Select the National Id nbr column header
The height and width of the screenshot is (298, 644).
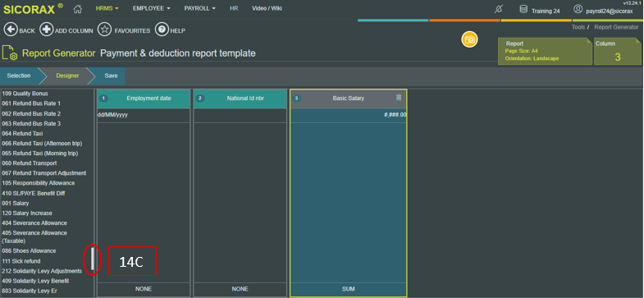point(240,99)
